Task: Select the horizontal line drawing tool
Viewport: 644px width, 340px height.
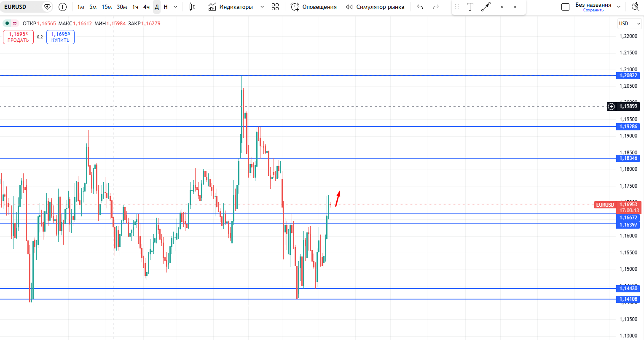Action: coord(502,7)
